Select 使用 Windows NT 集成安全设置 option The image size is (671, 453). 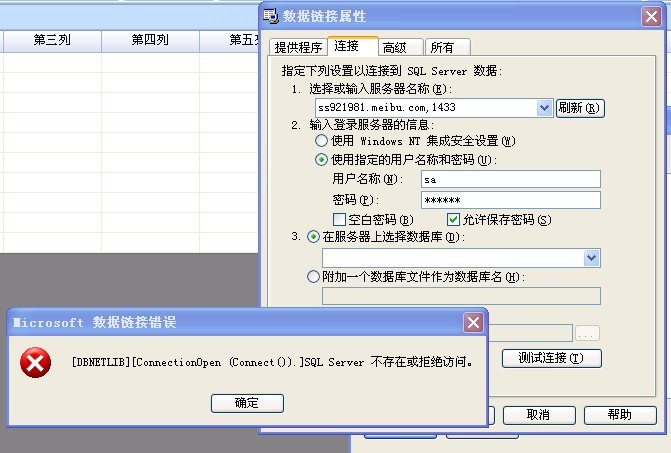[x=415, y=141]
